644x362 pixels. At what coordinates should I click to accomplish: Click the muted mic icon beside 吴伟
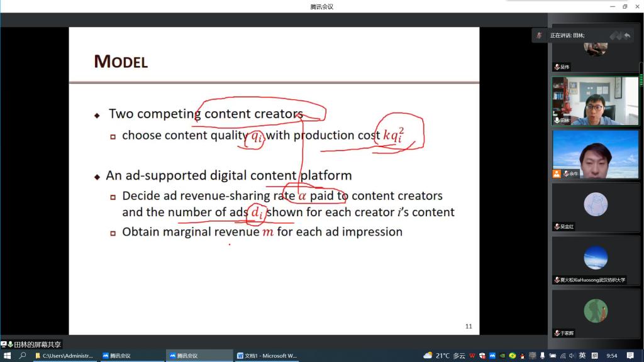point(557,67)
